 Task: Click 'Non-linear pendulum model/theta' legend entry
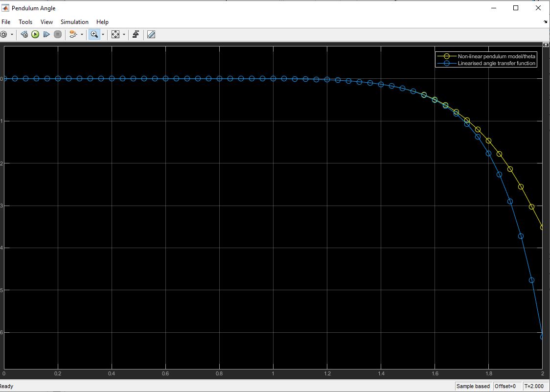[497, 56]
